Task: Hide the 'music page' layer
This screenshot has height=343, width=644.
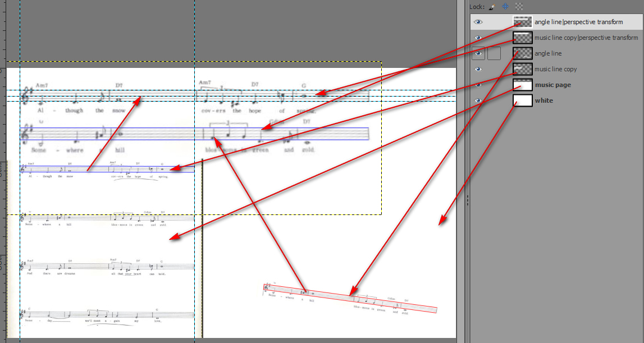Action: tap(478, 85)
